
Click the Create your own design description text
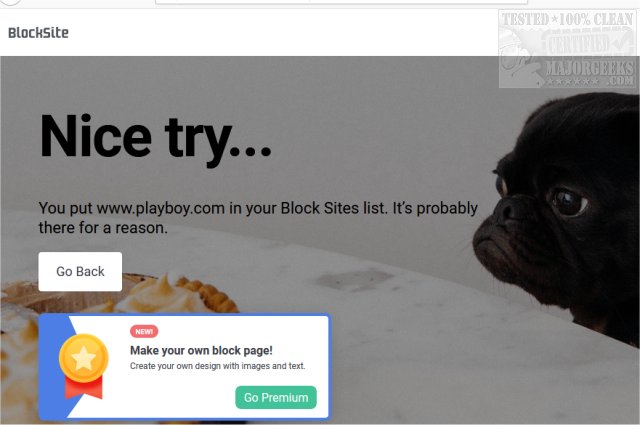click(x=218, y=366)
